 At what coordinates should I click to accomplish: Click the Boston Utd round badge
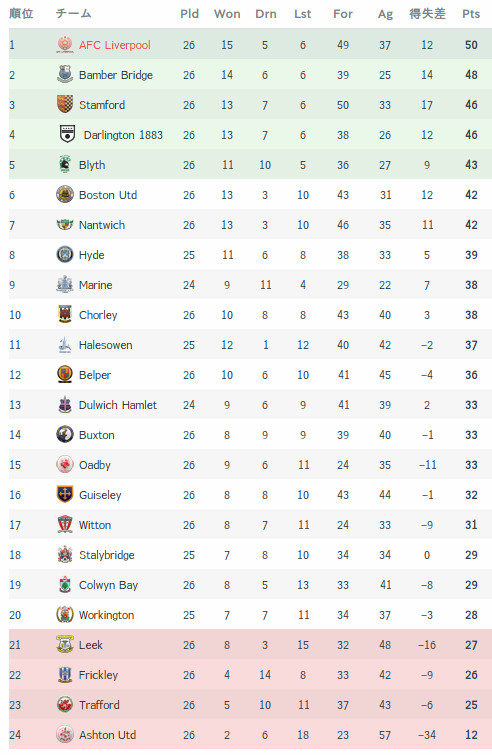pos(65,195)
